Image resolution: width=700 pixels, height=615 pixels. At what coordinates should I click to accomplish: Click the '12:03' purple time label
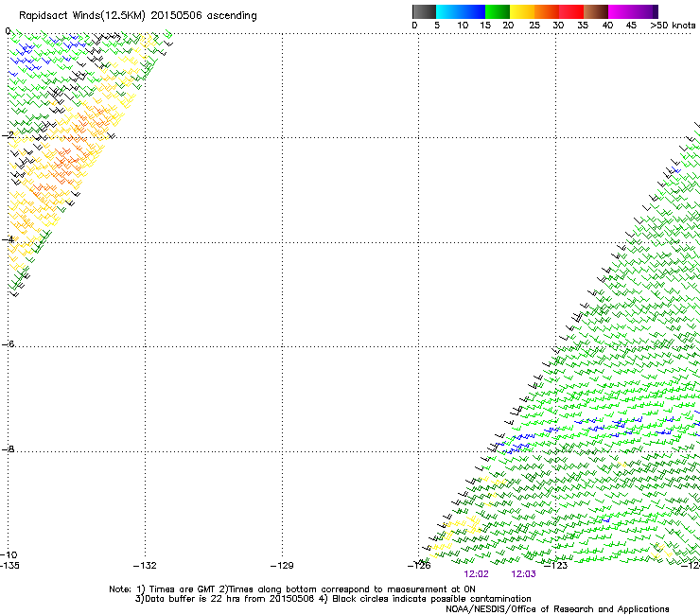tap(523, 574)
